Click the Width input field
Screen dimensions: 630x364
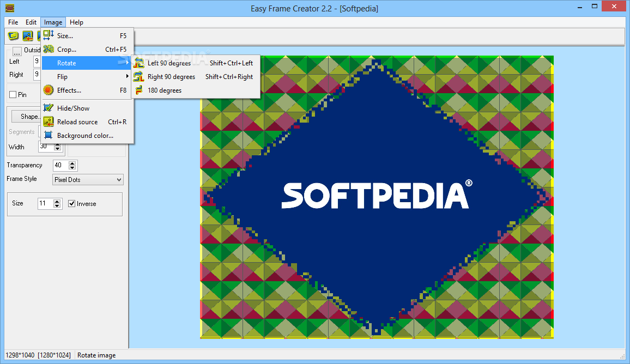tap(46, 147)
